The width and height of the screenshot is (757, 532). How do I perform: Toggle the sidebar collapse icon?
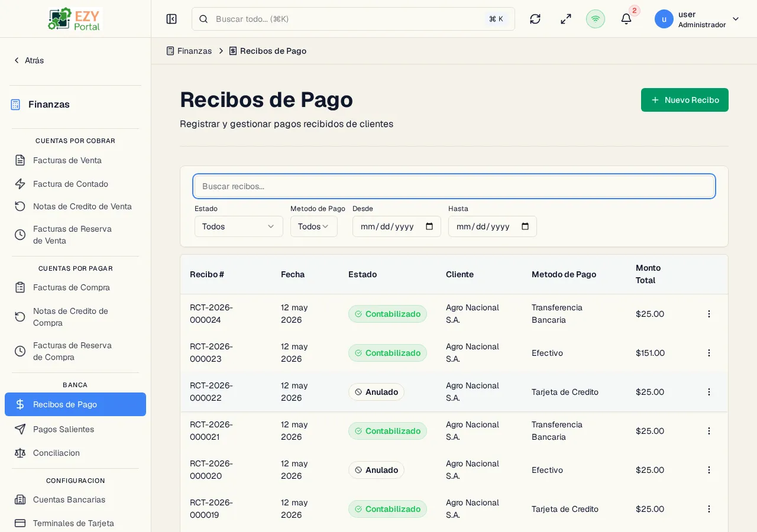pos(172,19)
